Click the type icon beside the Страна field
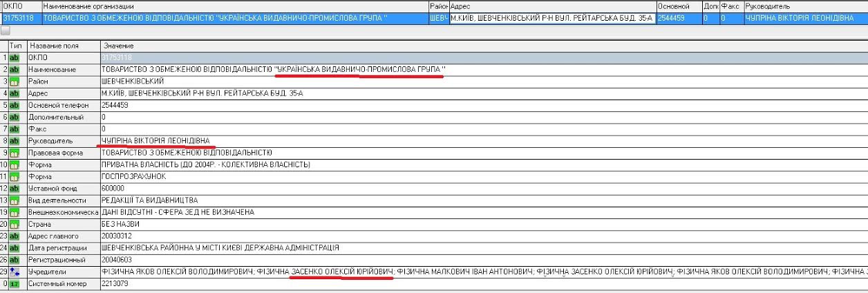The height and width of the screenshot is (293, 868). pyautogui.click(x=14, y=225)
